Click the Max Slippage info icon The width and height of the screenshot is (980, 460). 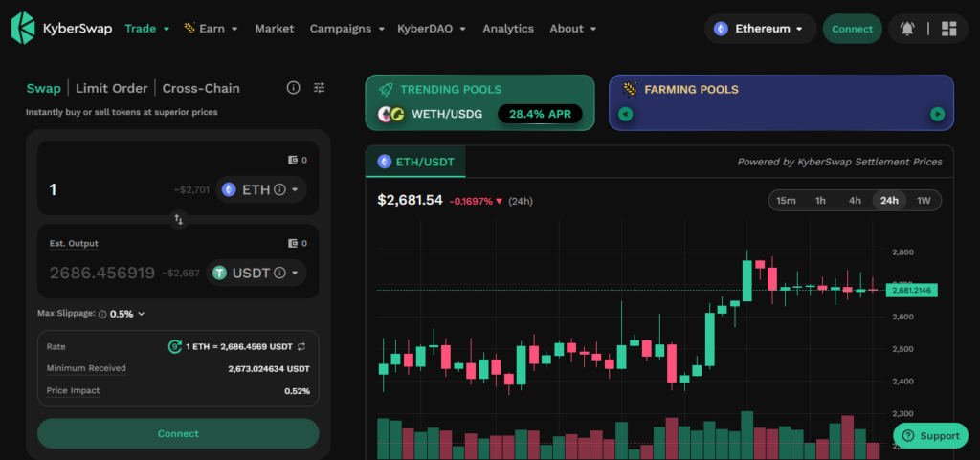[102, 314]
